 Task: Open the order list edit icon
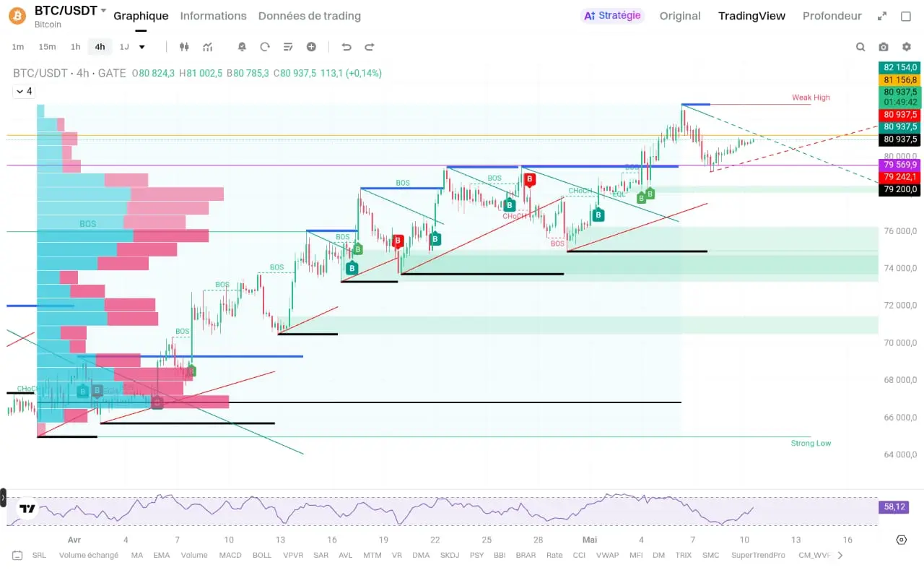[x=288, y=47]
